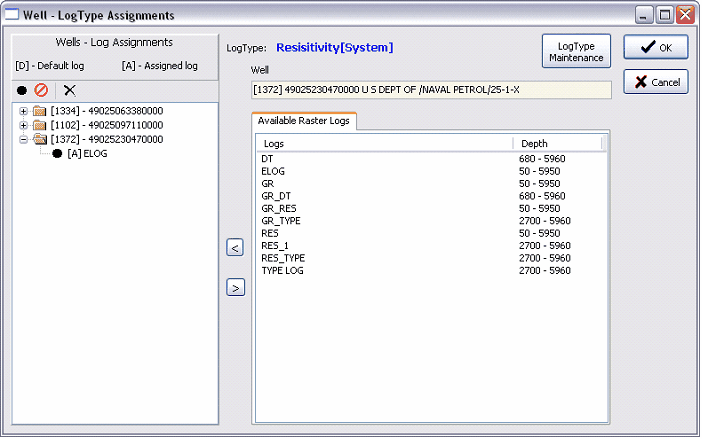Click the Depth column header
This screenshot has width=702, height=439.
558,144
